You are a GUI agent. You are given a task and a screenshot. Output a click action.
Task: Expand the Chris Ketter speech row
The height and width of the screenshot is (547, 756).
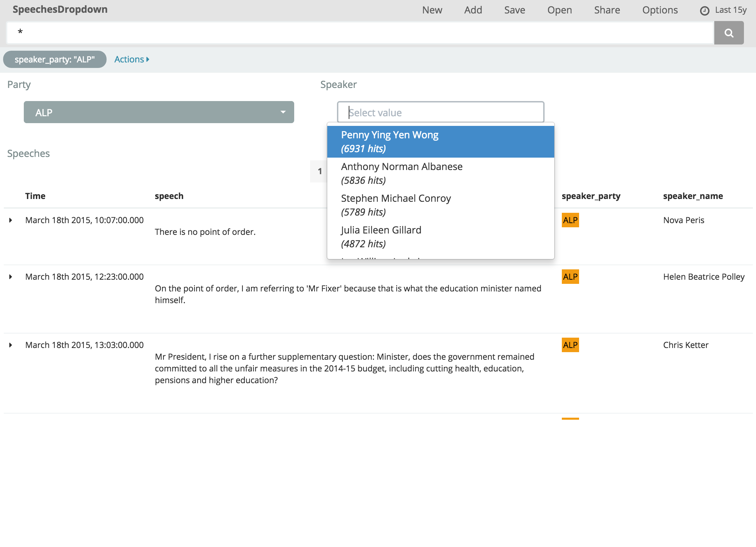[x=11, y=345]
